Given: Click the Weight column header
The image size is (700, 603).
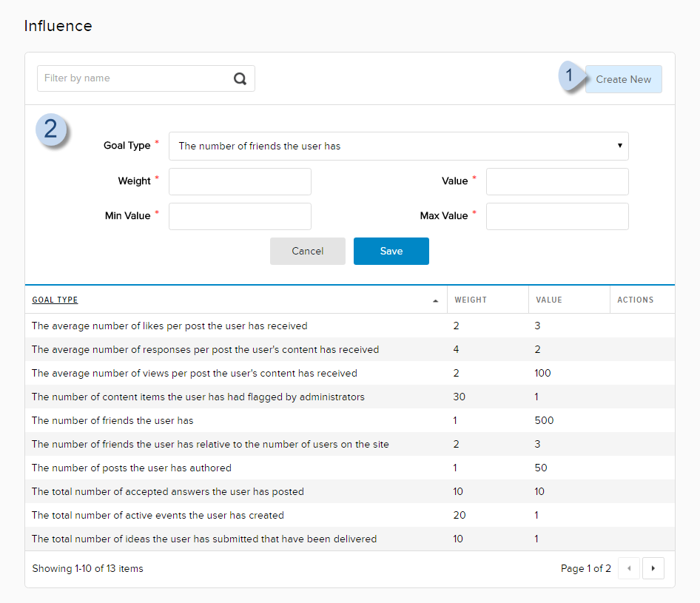Looking at the screenshot, I should (471, 300).
